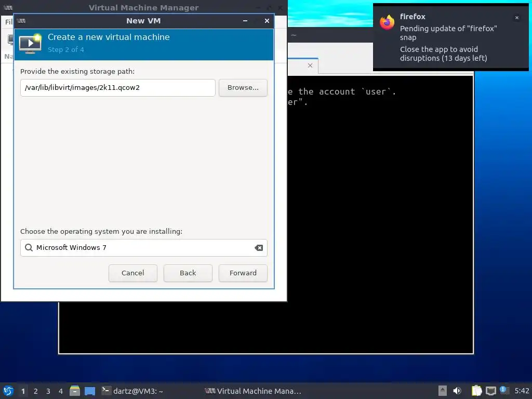
Task: Click the 'Provide the existing storage path:' label
Action: [x=77, y=71]
